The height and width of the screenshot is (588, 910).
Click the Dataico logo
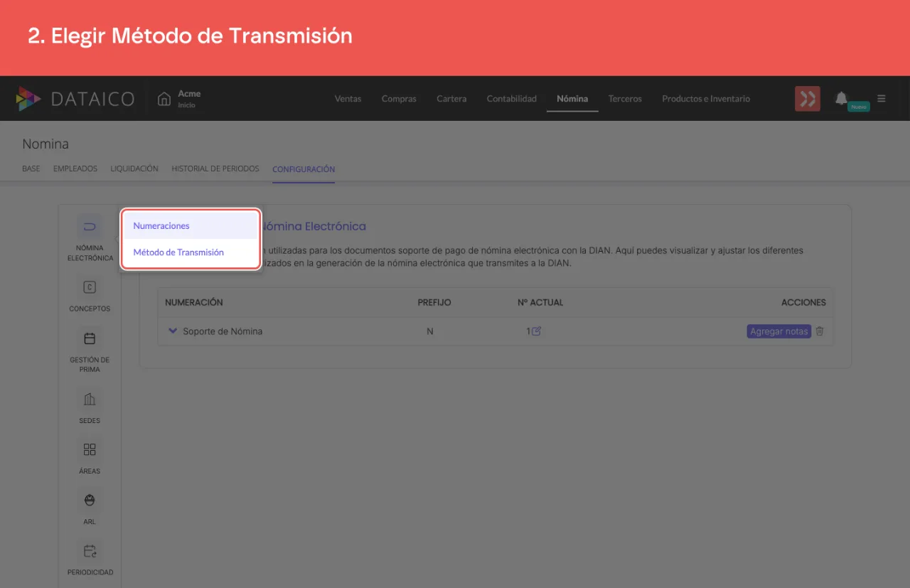tap(75, 99)
